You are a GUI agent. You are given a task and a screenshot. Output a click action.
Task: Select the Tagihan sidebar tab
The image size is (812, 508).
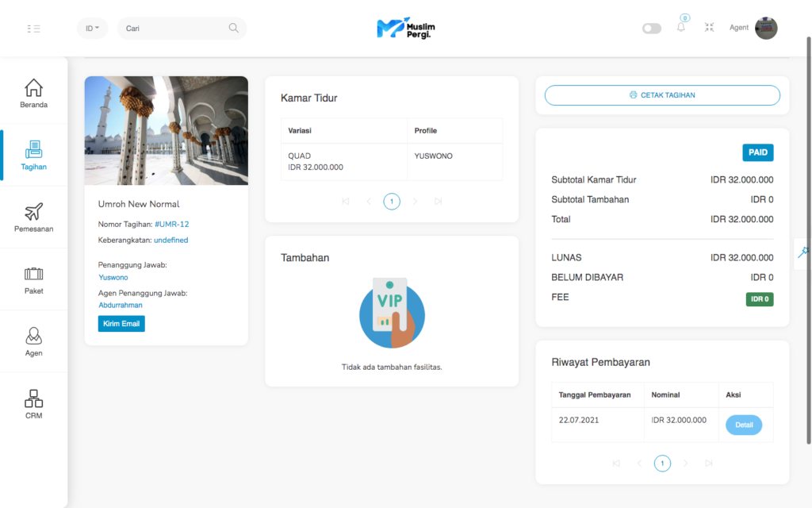(x=33, y=155)
